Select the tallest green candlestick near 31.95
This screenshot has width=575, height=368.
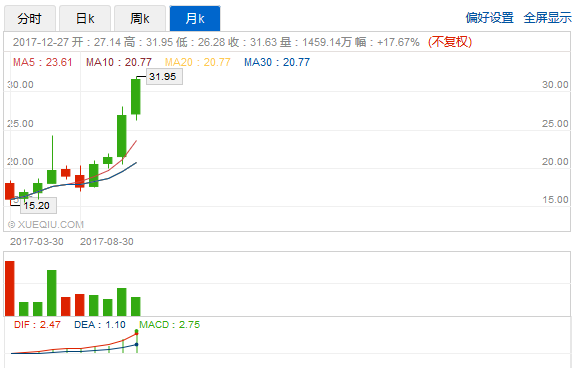(136, 97)
